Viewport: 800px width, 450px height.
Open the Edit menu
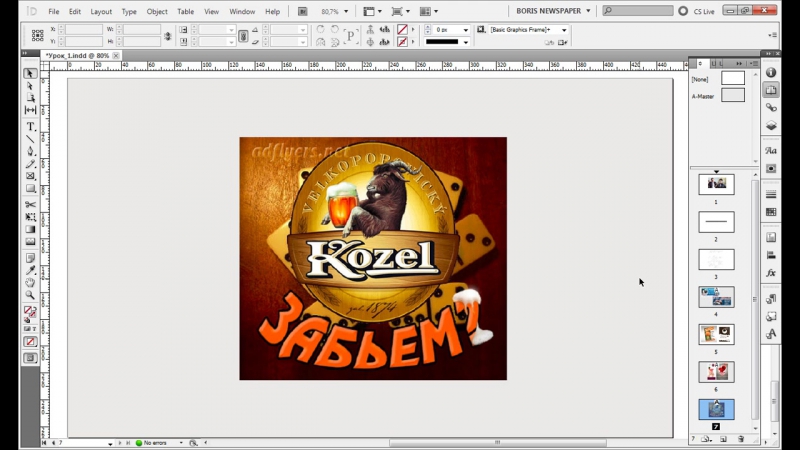[75, 11]
